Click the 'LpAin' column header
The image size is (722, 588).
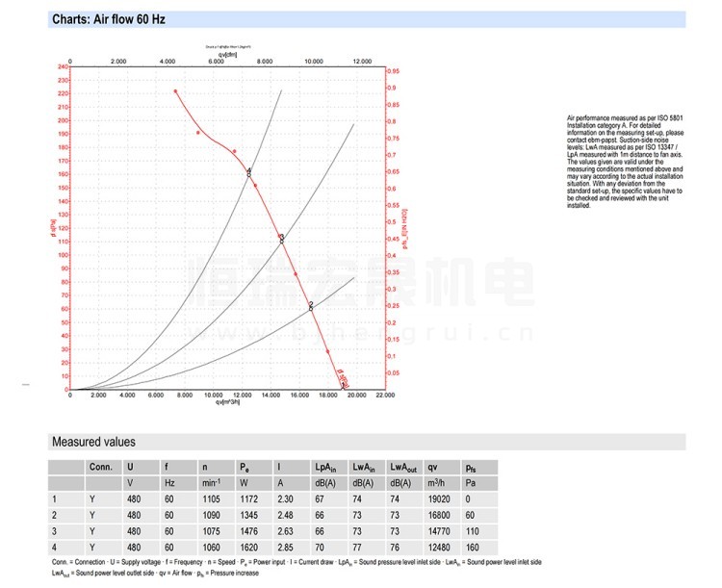pyautogui.click(x=327, y=466)
